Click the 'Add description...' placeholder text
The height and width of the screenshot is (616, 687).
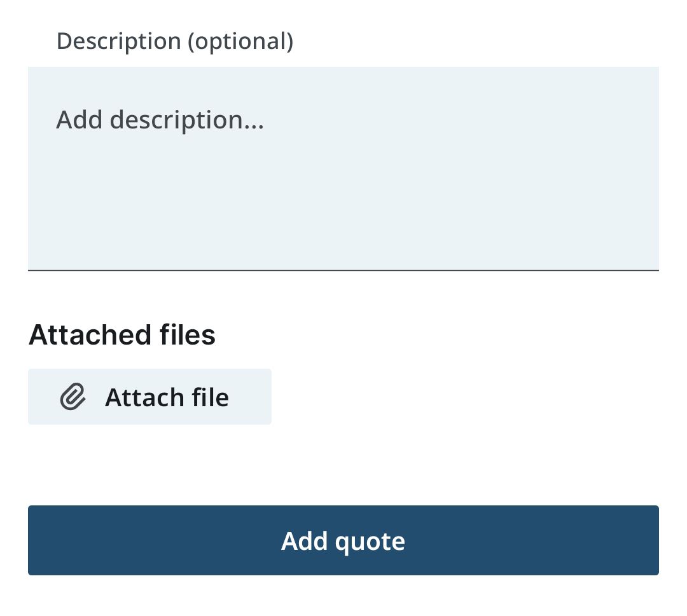[160, 120]
